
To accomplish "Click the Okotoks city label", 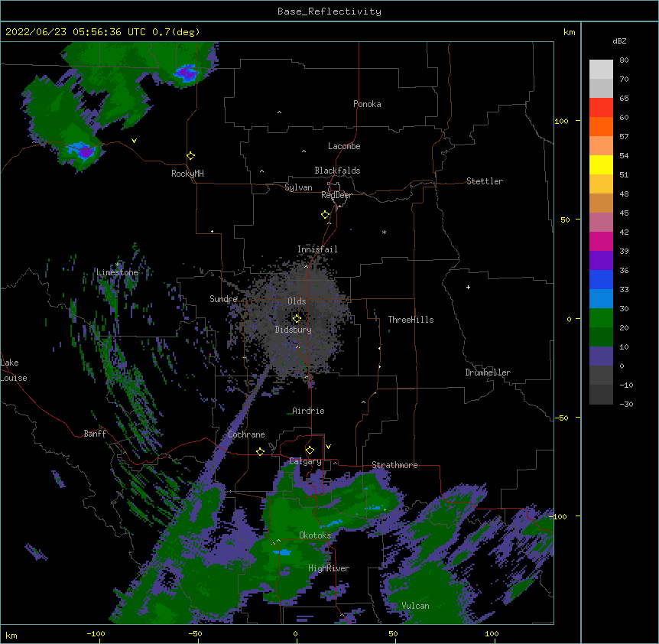I will tap(315, 535).
